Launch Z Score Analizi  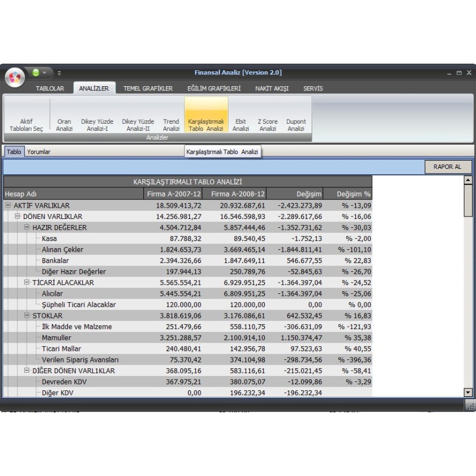267,115
